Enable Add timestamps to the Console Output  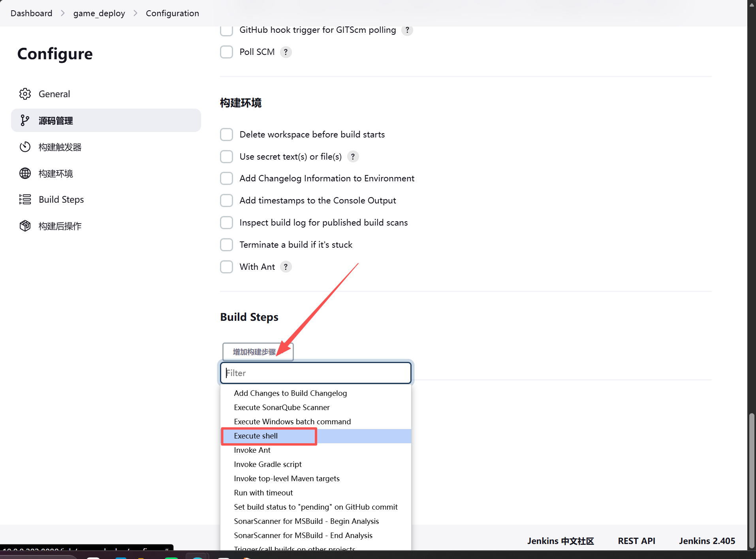(226, 201)
